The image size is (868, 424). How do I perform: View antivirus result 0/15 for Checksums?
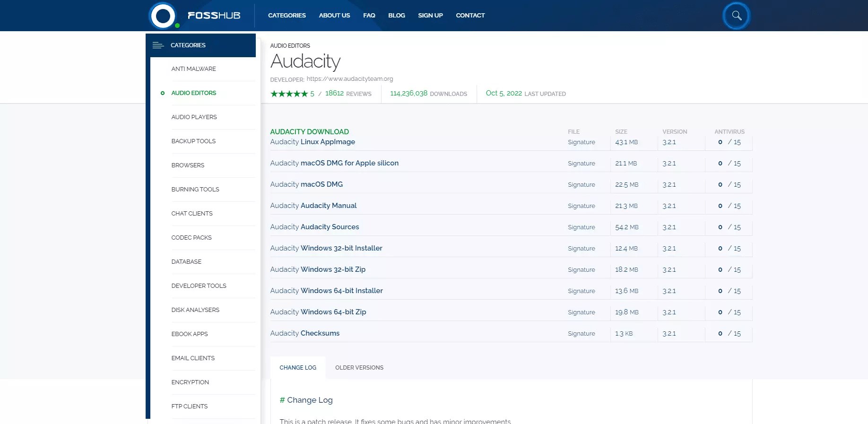729,334
